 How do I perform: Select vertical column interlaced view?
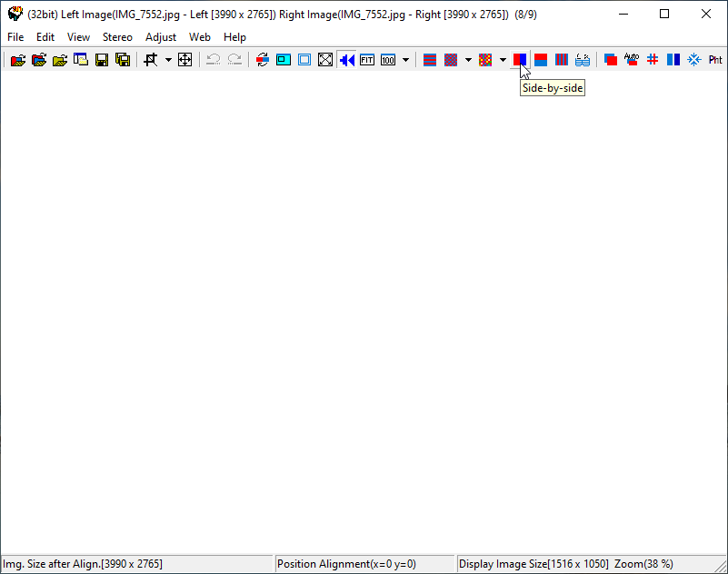[562, 60]
